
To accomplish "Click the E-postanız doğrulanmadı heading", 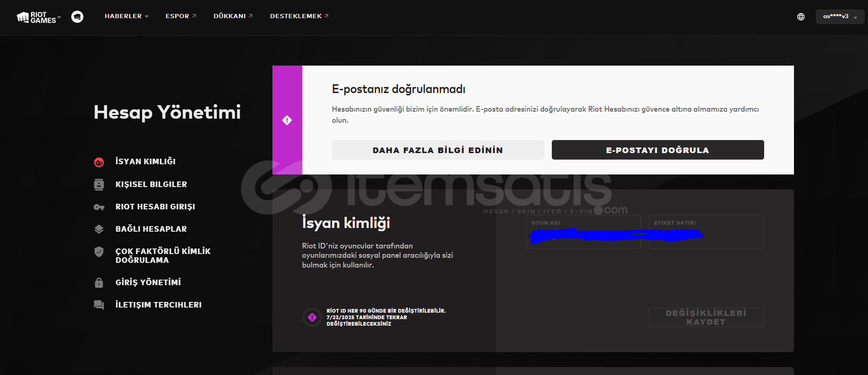I will [399, 89].
